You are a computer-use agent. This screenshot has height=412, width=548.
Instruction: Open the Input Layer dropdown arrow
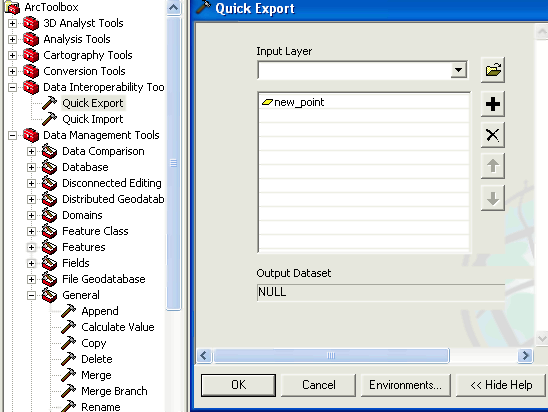coord(458,70)
